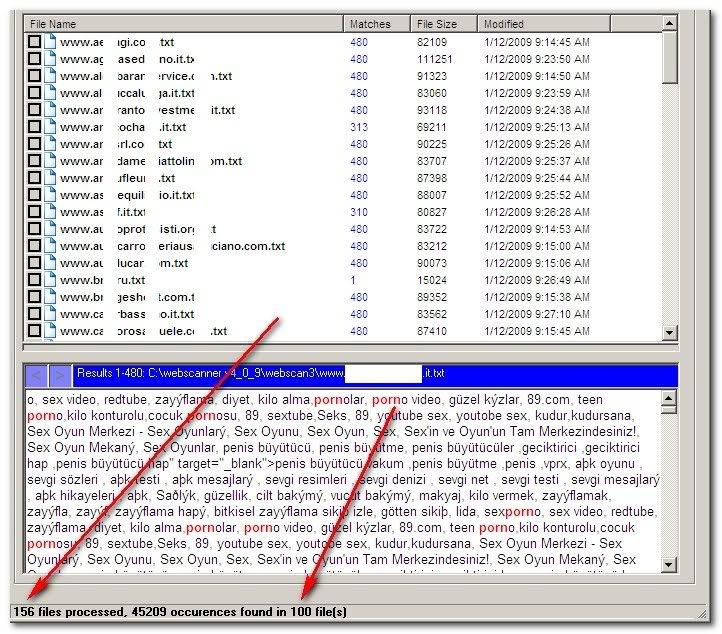This screenshot has width=722, height=634.
Task: Click the file icon of the row with 1 match
Action: click(50, 280)
